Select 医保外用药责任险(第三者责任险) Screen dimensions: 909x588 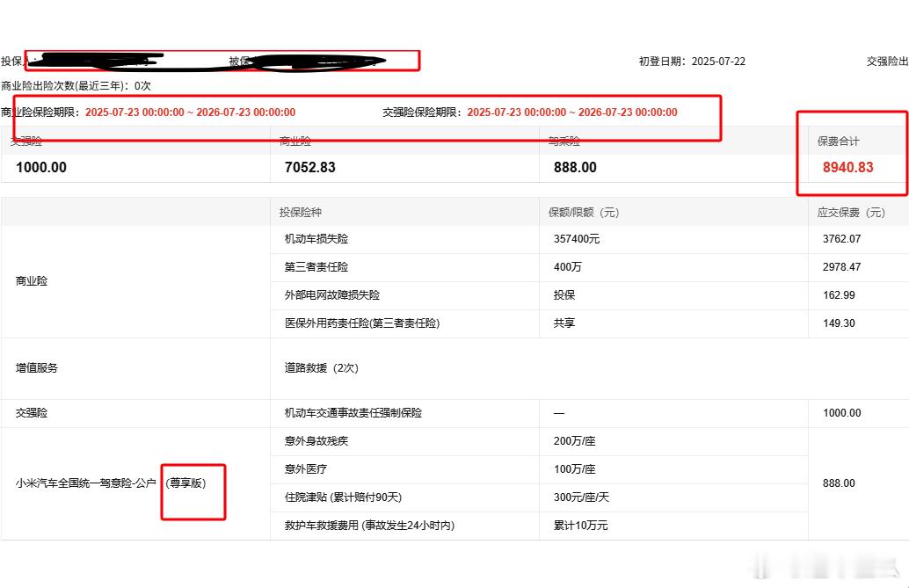(361, 323)
